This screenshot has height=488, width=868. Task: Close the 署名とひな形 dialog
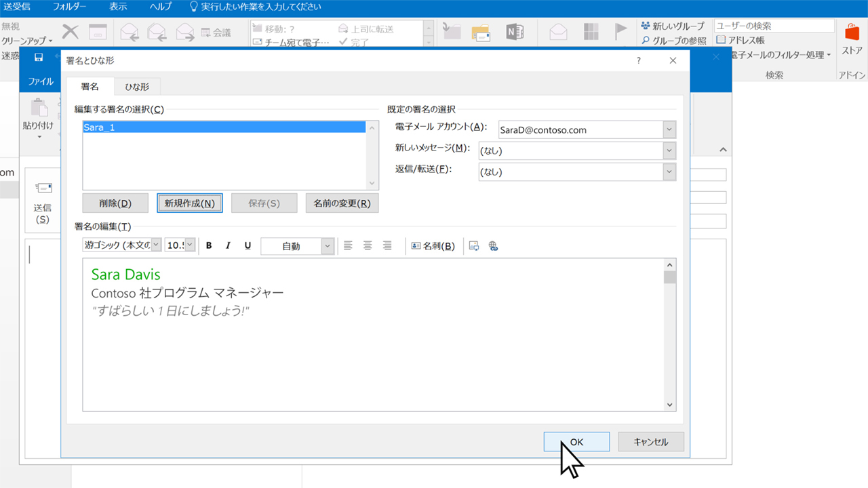673,60
